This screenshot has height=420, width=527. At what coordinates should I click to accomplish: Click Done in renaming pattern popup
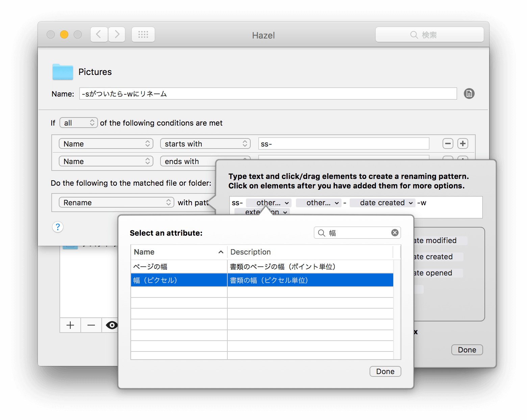[467, 350]
